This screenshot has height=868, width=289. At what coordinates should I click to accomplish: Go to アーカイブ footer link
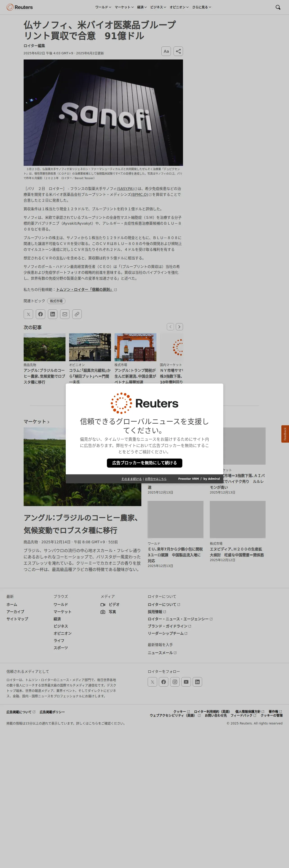[x=15, y=612]
